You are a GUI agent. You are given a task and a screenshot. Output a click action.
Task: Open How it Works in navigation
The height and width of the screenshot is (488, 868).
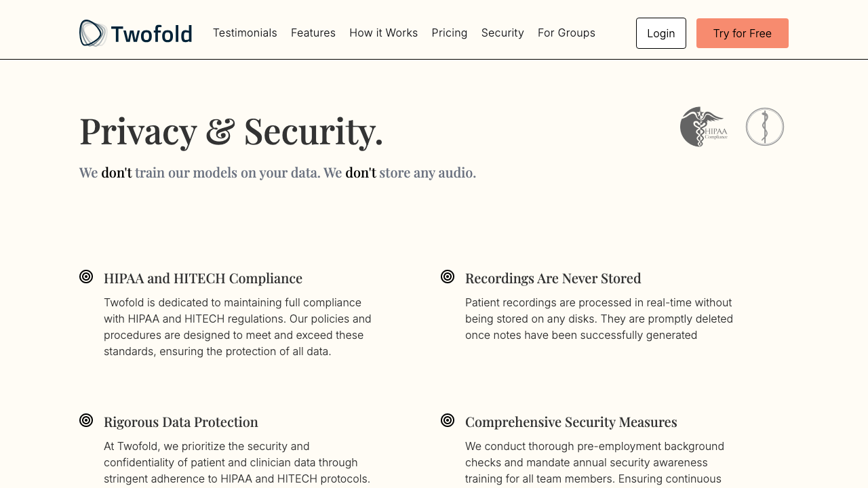384,33
